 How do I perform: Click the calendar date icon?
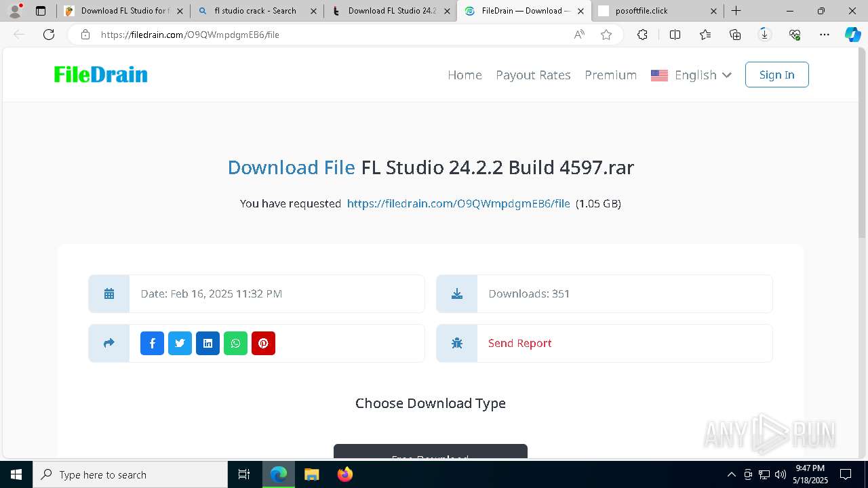[x=109, y=293]
